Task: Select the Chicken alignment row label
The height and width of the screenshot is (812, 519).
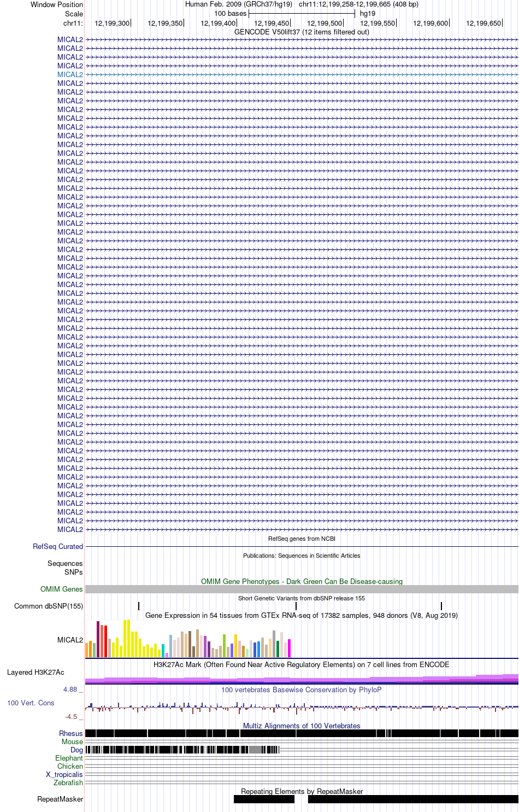Action: pos(70,767)
